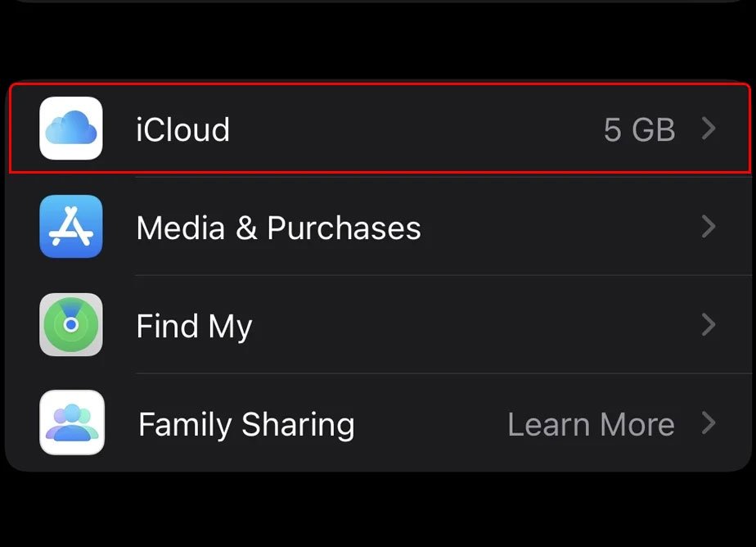Choose the Find My label

[x=194, y=326]
